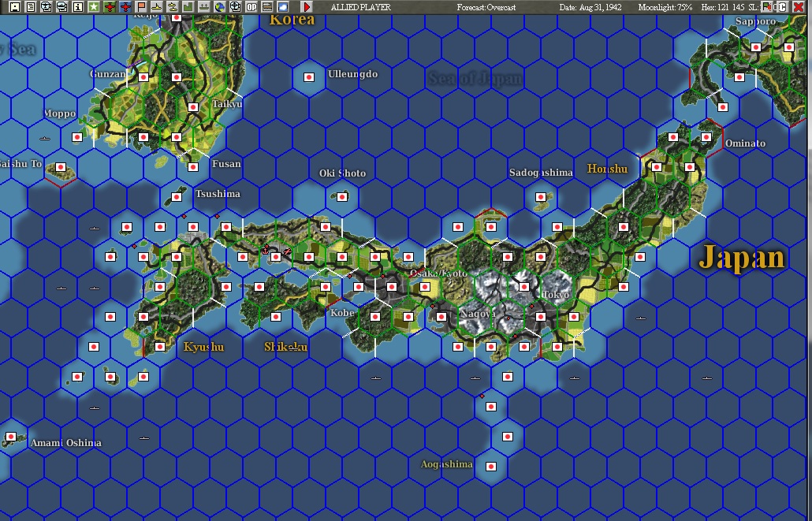Click the 'Hex: 121 145' readout
This screenshot has width=812, height=521.
click(724, 7)
